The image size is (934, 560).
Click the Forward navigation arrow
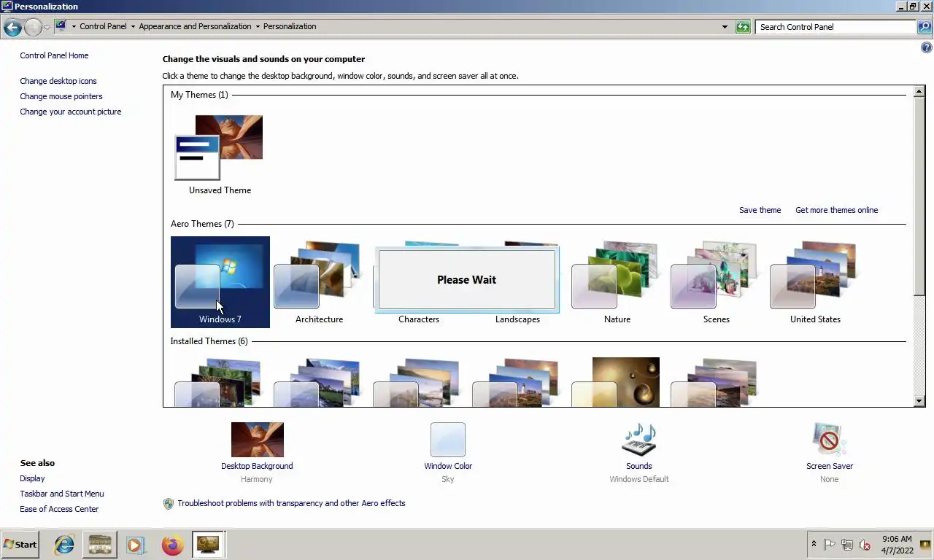[x=33, y=27]
